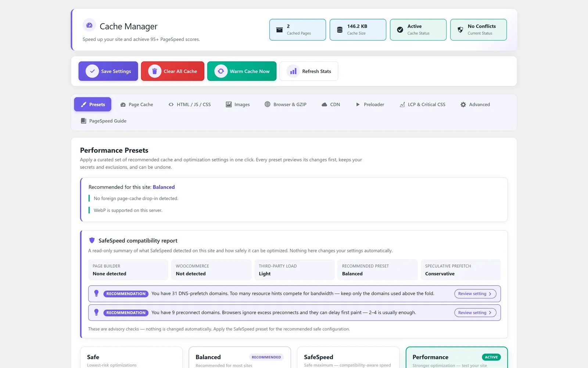
Task: Click the database icon beside Cache Size
Action: pyautogui.click(x=340, y=30)
